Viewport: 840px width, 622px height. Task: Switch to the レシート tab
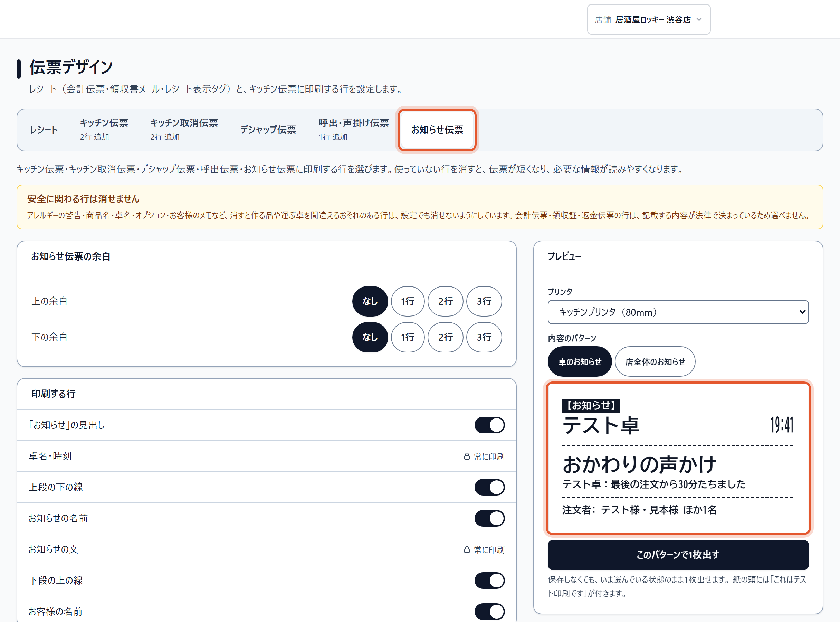point(44,130)
